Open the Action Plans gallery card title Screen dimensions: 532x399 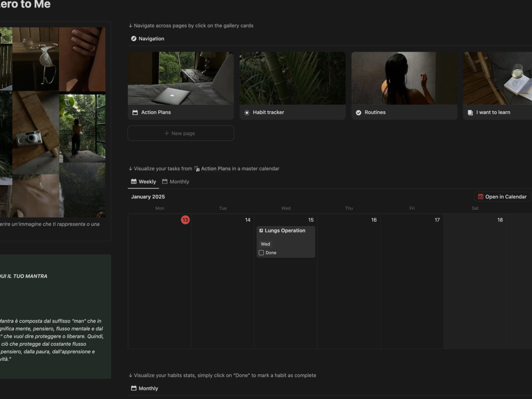click(x=156, y=112)
